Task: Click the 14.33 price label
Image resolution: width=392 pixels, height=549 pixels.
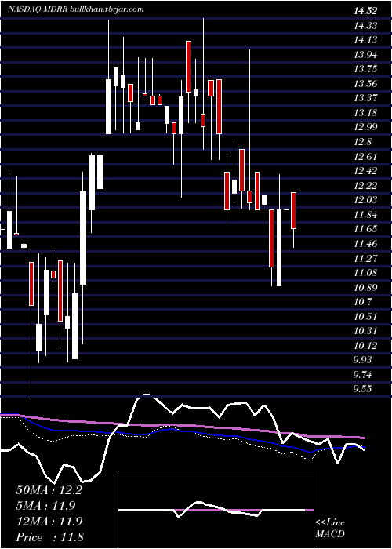Action: 365,26
